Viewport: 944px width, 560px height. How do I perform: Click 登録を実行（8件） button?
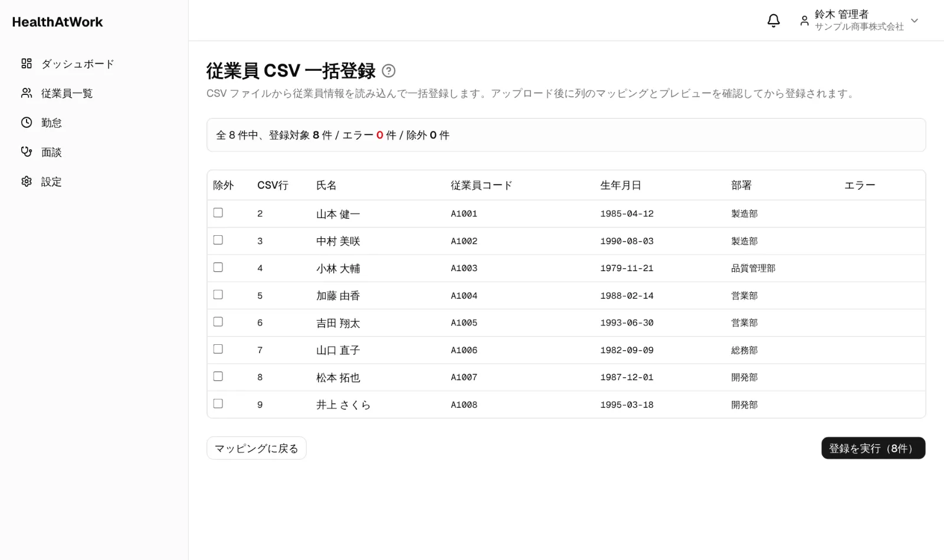pyautogui.click(x=873, y=448)
